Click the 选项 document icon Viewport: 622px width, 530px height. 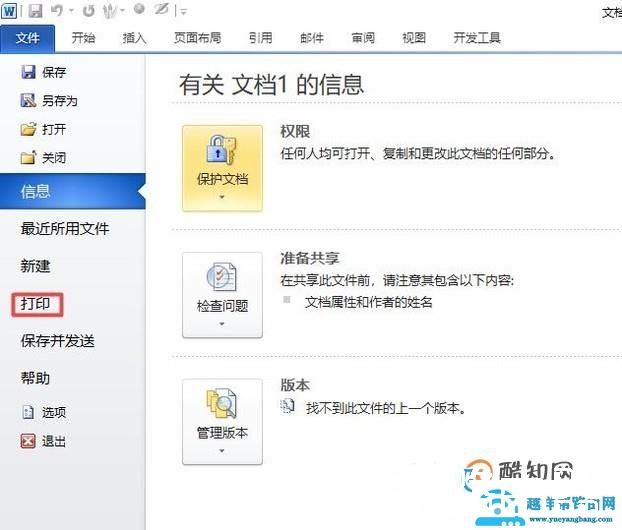pos(28,412)
